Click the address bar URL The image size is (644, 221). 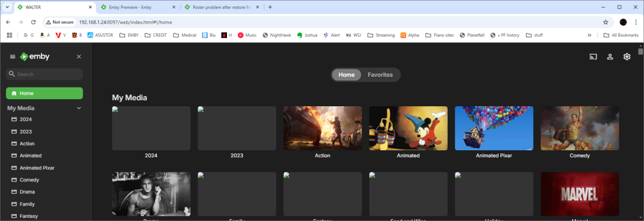click(x=125, y=22)
